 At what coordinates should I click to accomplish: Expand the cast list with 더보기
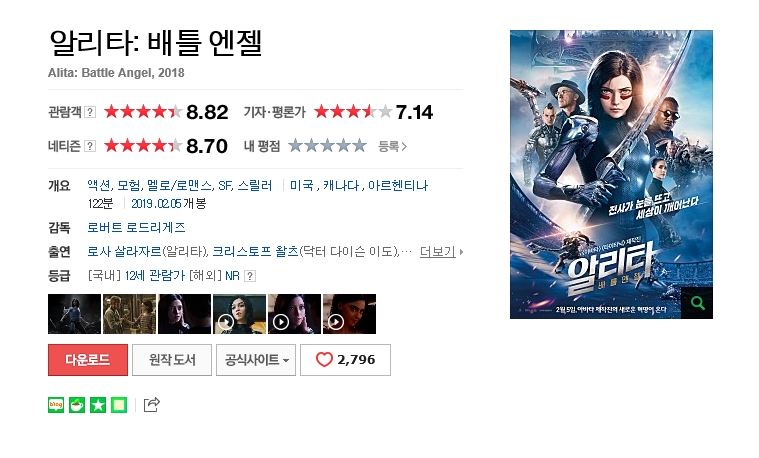441,252
